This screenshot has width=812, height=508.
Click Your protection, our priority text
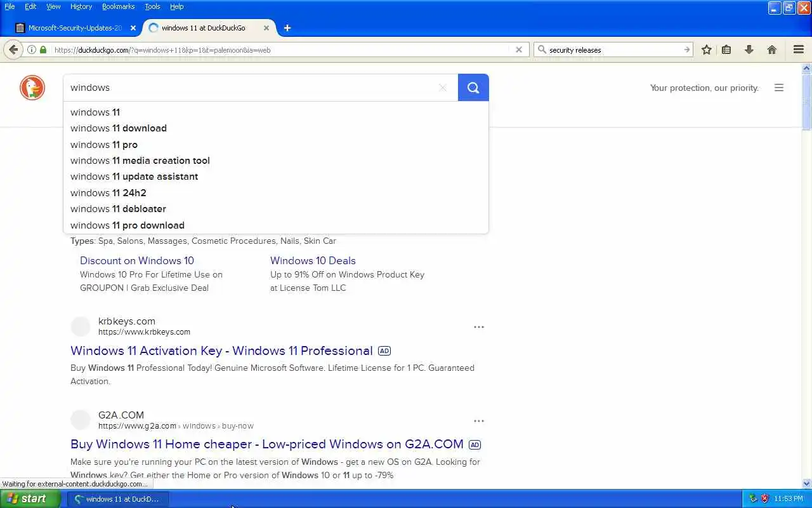coord(704,88)
